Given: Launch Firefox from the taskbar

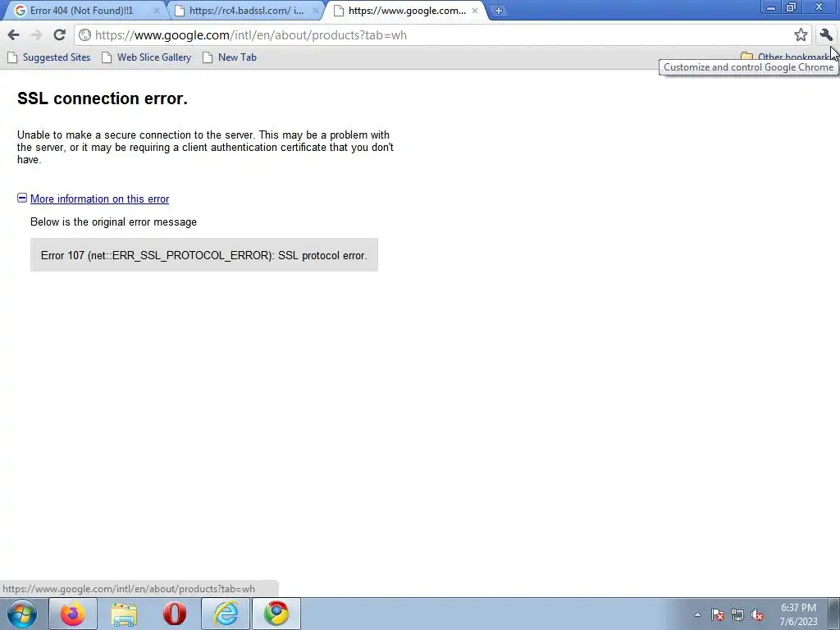Looking at the screenshot, I should 73,614.
